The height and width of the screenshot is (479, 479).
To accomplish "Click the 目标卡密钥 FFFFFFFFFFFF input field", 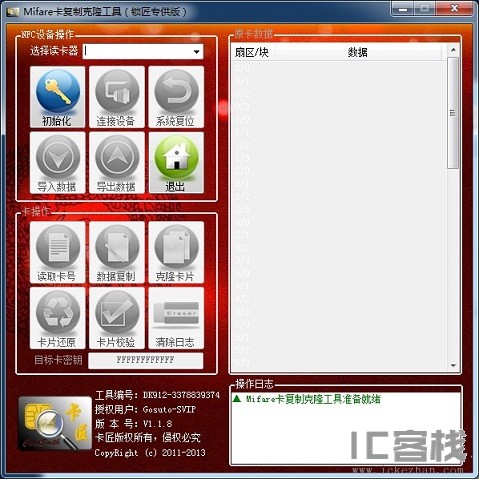I will (145, 360).
